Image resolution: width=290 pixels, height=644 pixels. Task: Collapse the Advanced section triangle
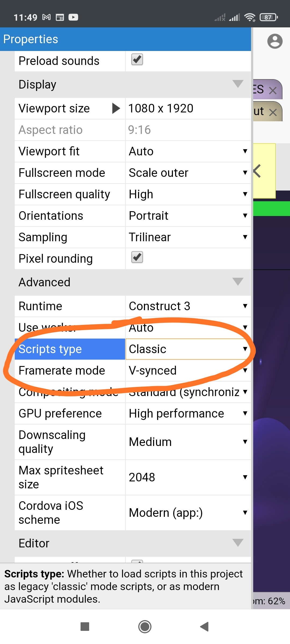[x=238, y=282]
